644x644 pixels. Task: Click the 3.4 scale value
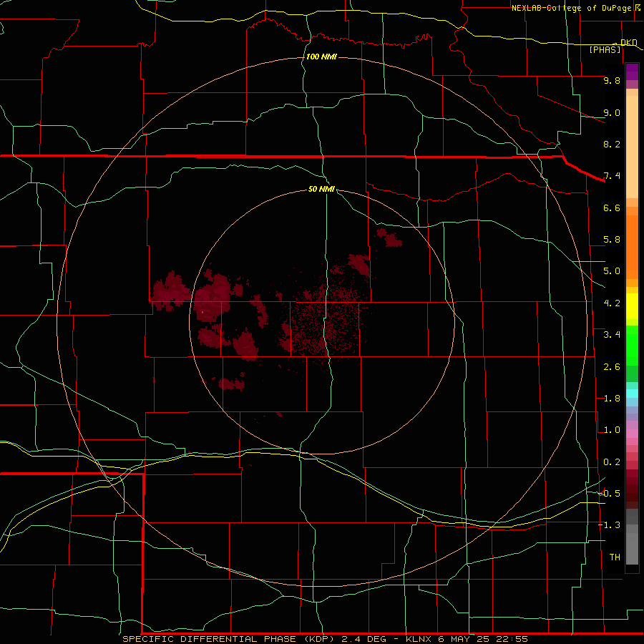pyautogui.click(x=612, y=335)
